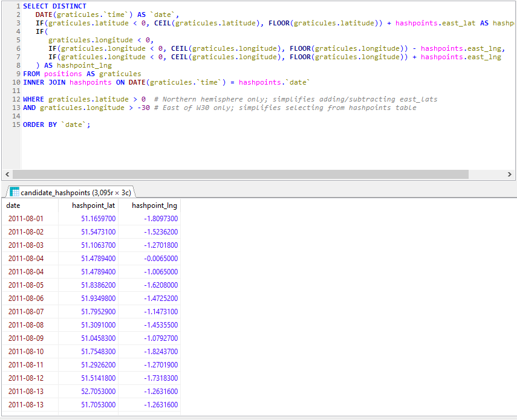The image size is (517, 420).
Task: Click the editor scrollbar's left arrow
Action: (7, 174)
